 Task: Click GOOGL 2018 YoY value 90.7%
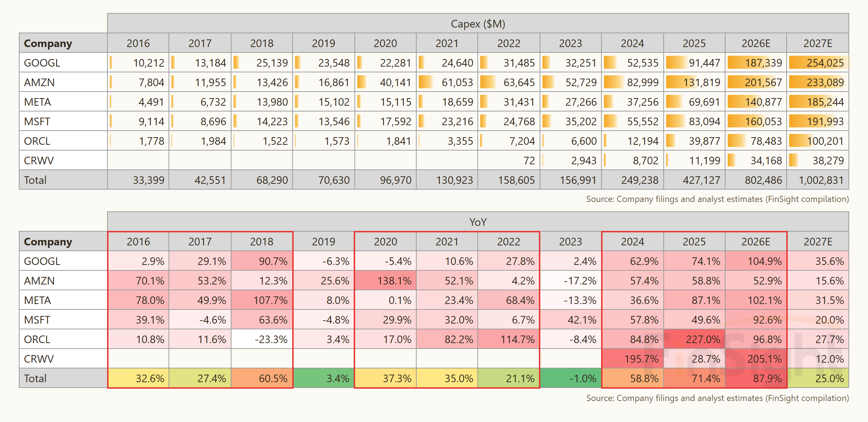coord(273,261)
